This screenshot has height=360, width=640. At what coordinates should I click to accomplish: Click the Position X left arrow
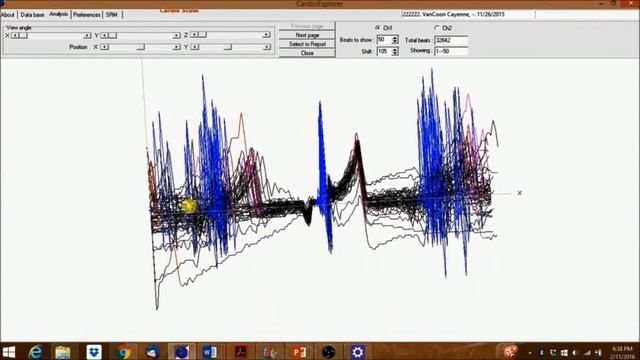coord(104,47)
